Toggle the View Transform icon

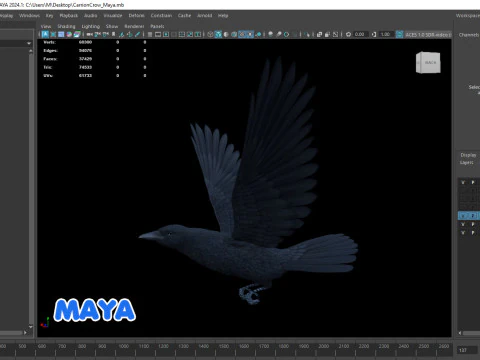[399, 34]
